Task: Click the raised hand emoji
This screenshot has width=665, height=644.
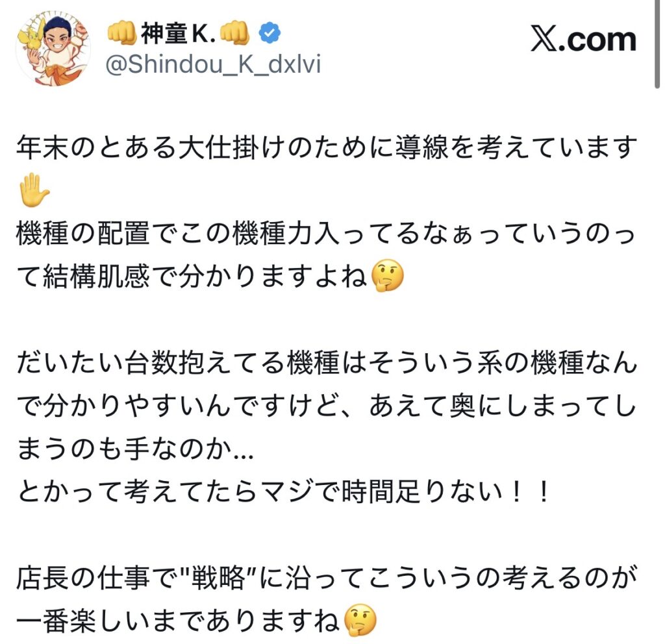Action: (34, 191)
